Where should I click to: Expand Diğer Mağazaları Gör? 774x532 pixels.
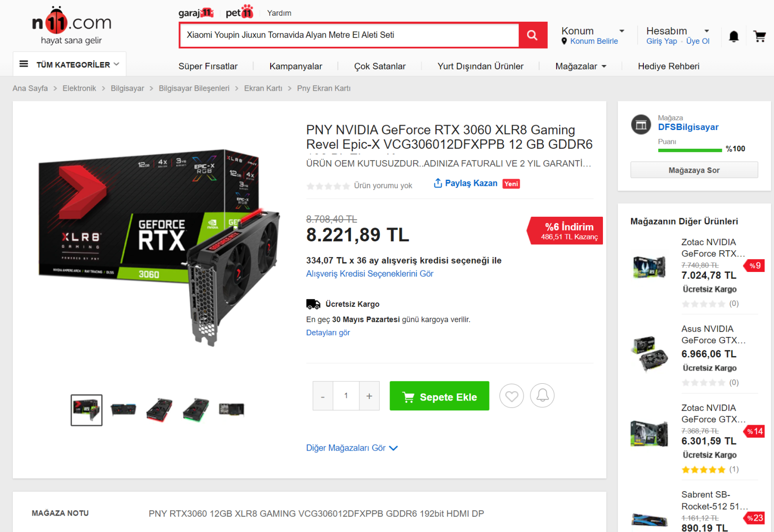coord(352,448)
